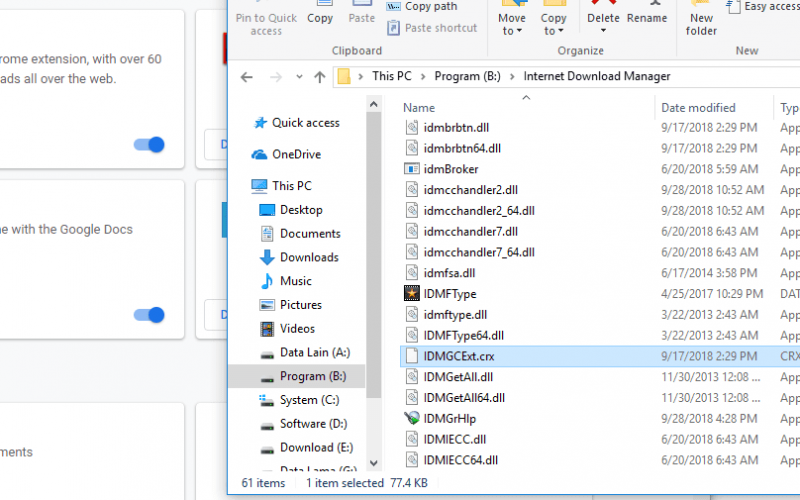Click the Forward arrow in File Explorer
Image resolution: width=800 pixels, height=500 pixels.
tap(276, 77)
